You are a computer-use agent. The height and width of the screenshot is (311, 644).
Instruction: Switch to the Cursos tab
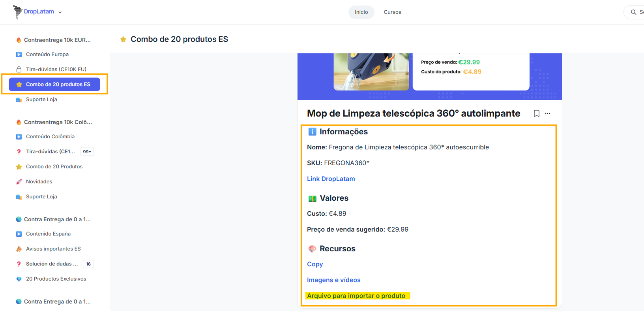tap(392, 12)
